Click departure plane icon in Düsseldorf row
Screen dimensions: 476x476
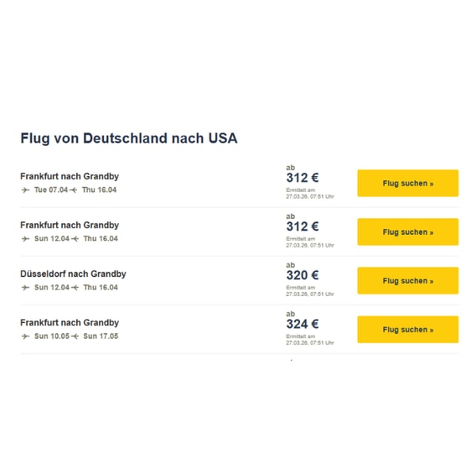click(x=25, y=287)
